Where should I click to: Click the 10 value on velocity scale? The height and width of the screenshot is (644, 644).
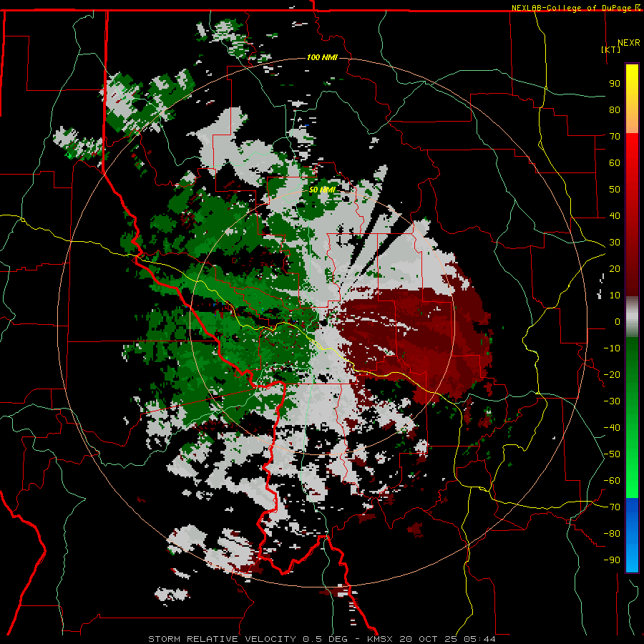coord(615,296)
